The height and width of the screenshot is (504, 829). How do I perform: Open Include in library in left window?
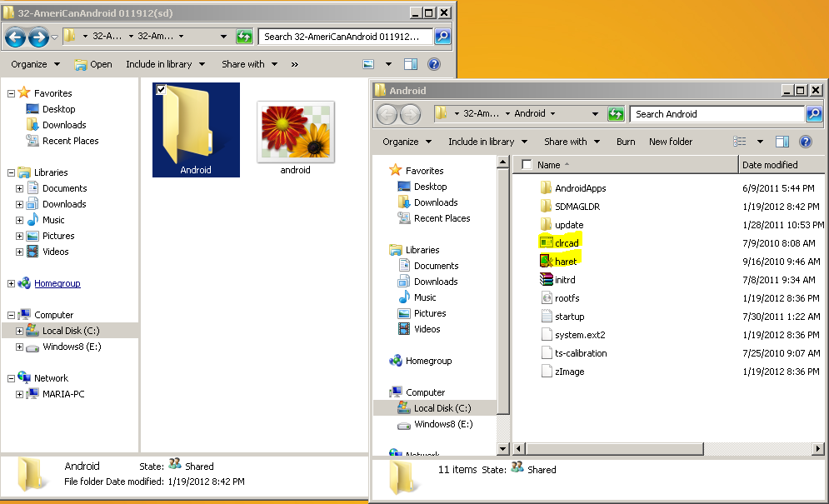tap(165, 64)
